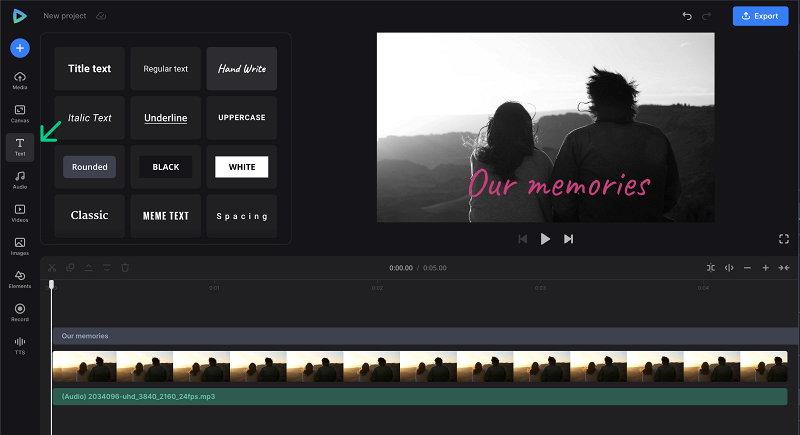Choose the Title text style

(89, 68)
